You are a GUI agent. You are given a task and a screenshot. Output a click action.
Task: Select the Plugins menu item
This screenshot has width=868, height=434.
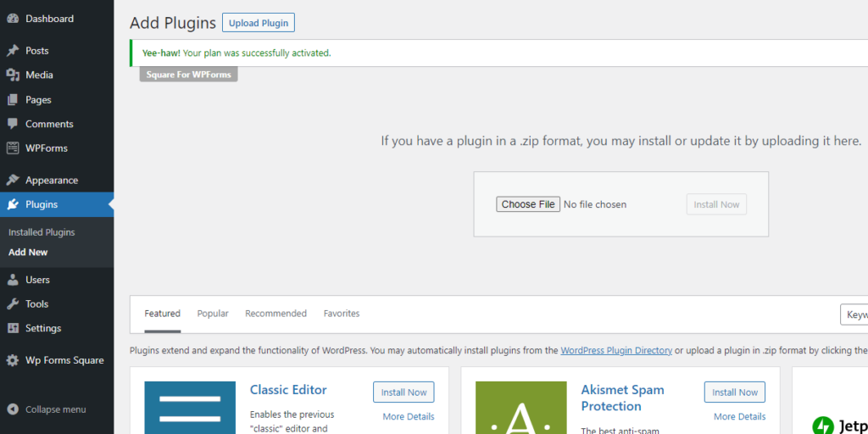point(57,204)
